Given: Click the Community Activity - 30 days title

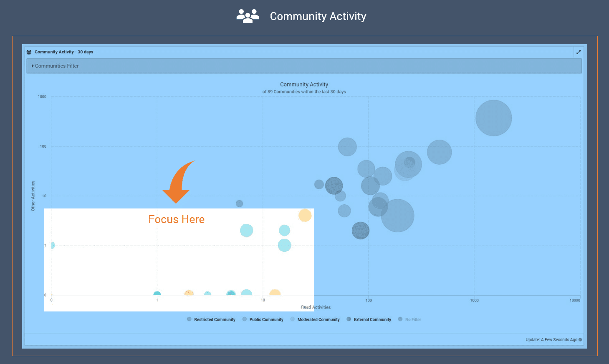Looking at the screenshot, I should 64,52.
